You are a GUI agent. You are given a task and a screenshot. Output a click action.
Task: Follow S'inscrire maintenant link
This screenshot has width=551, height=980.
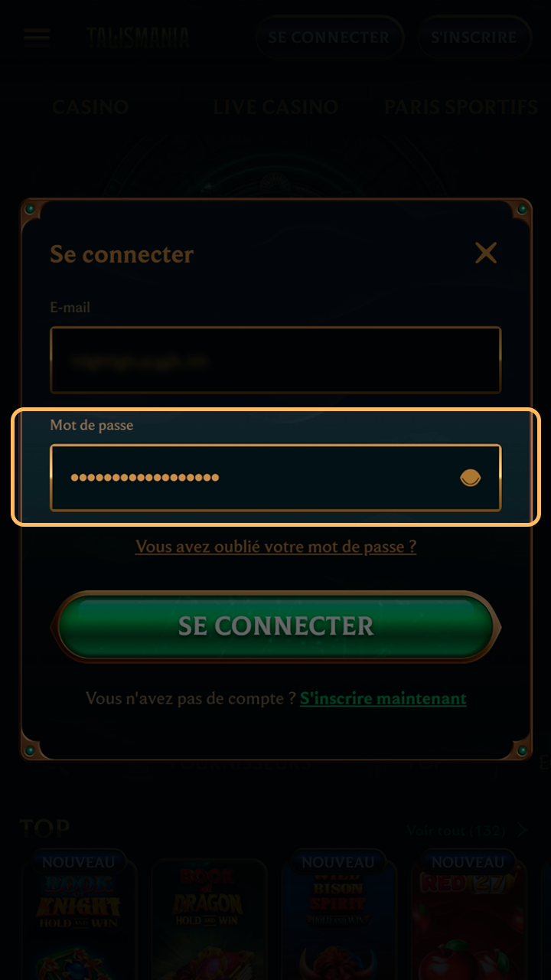[x=383, y=698]
